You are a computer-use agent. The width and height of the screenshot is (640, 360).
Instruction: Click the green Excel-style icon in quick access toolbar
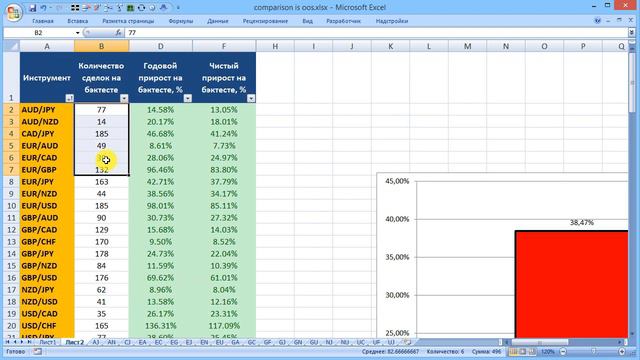click(130, 8)
